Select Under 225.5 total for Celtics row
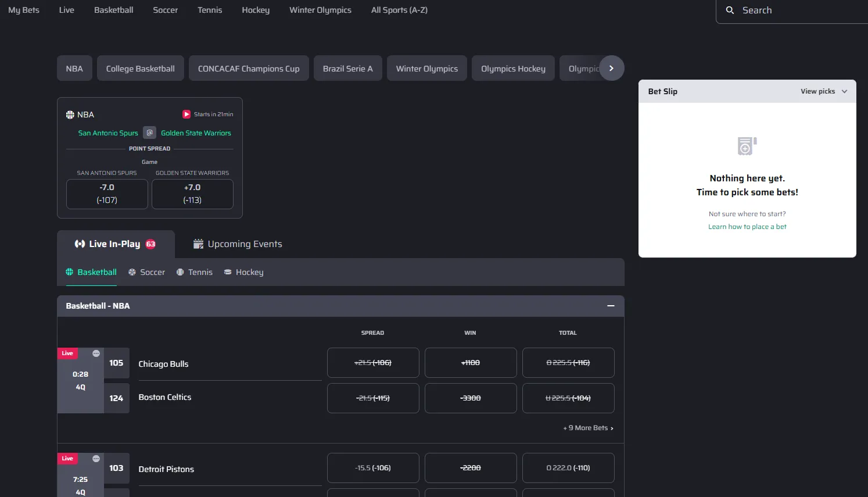 pos(568,398)
